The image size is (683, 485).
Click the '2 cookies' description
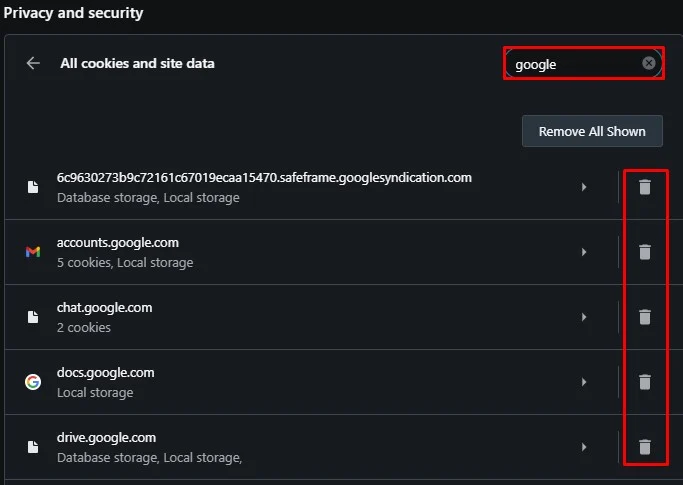click(x=84, y=328)
